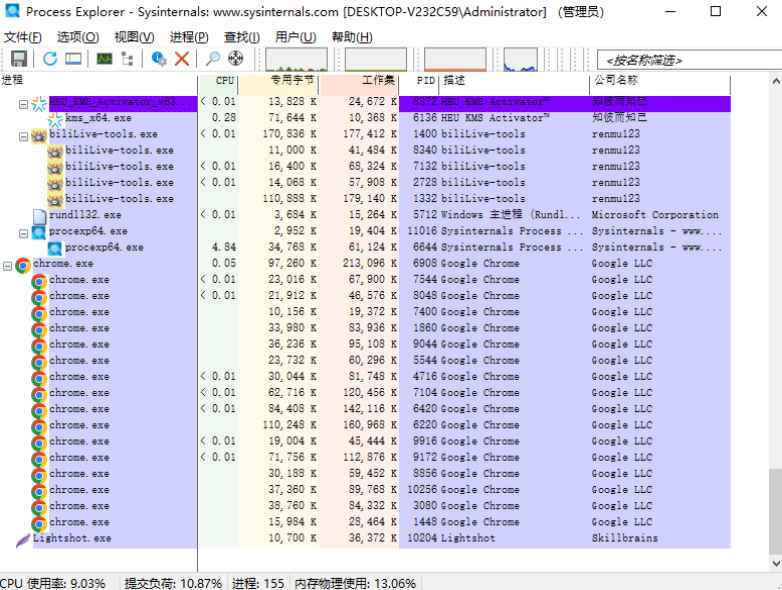The image size is (782, 590).
Task: Click the Properties toolbar icon
Action: 159,59
